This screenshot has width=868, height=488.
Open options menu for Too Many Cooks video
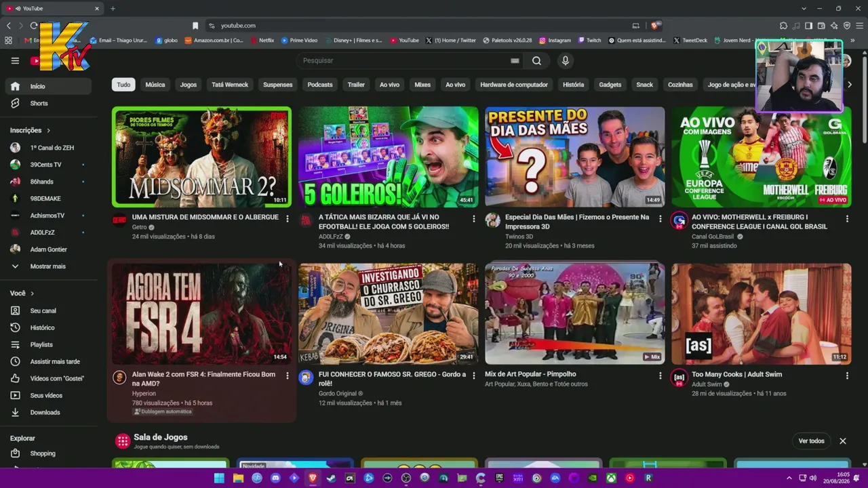(846, 375)
